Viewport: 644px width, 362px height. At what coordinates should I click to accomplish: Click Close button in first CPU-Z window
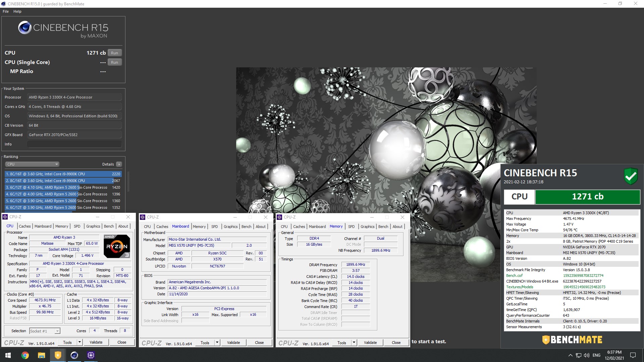[x=122, y=343]
